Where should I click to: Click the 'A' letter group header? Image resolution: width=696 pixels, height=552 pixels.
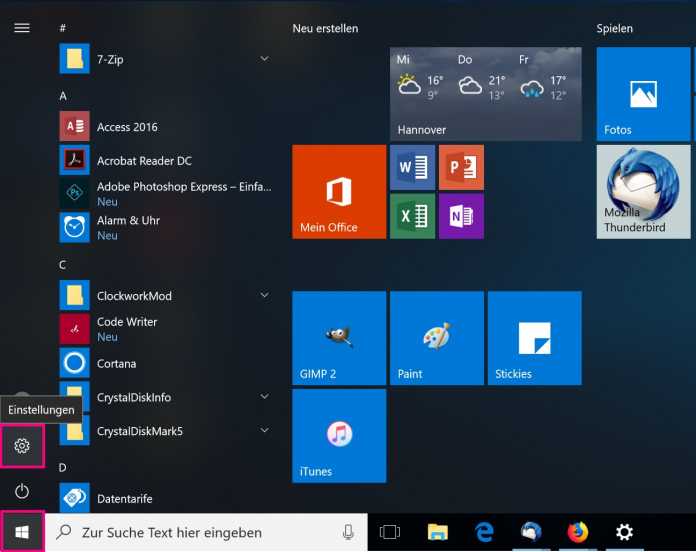(63, 96)
